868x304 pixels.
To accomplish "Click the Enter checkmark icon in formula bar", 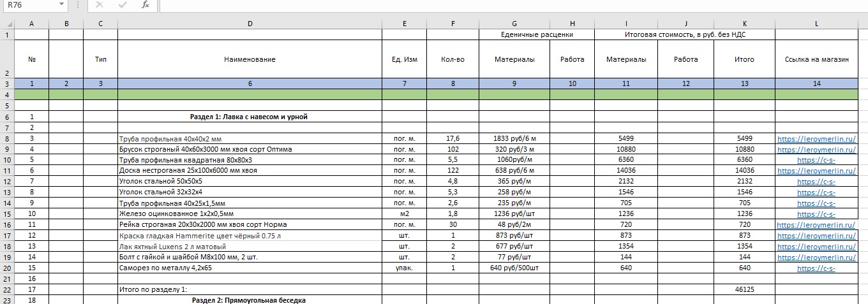I will (x=123, y=5).
